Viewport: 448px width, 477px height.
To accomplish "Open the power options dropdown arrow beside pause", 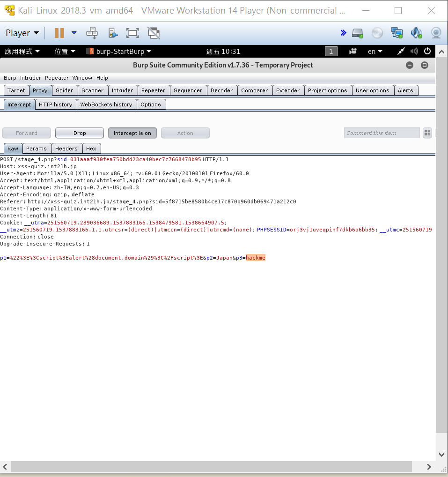I will pyautogui.click(x=74, y=33).
